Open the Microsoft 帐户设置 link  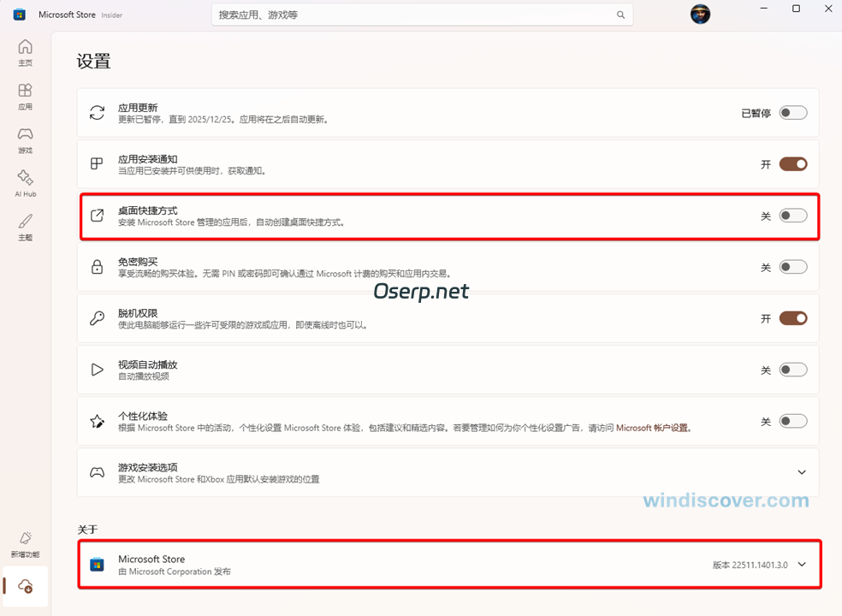click(654, 428)
